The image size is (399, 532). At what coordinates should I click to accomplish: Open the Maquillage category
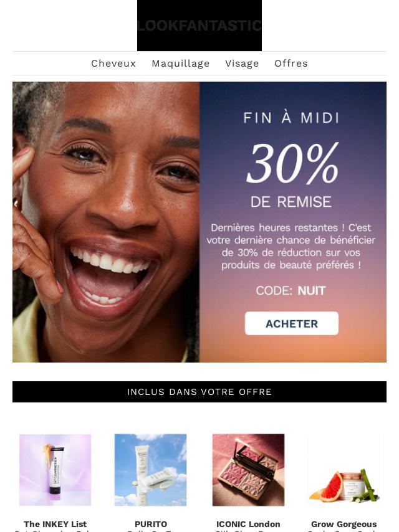coord(181,64)
